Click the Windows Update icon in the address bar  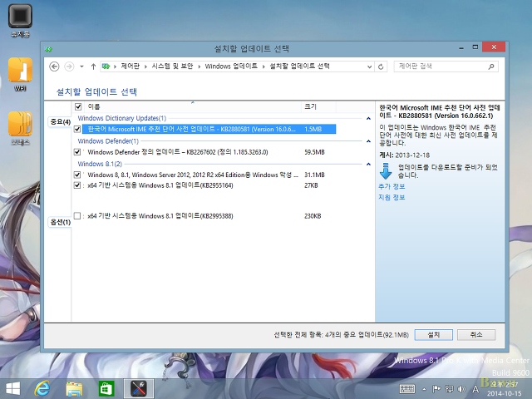click(106, 66)
